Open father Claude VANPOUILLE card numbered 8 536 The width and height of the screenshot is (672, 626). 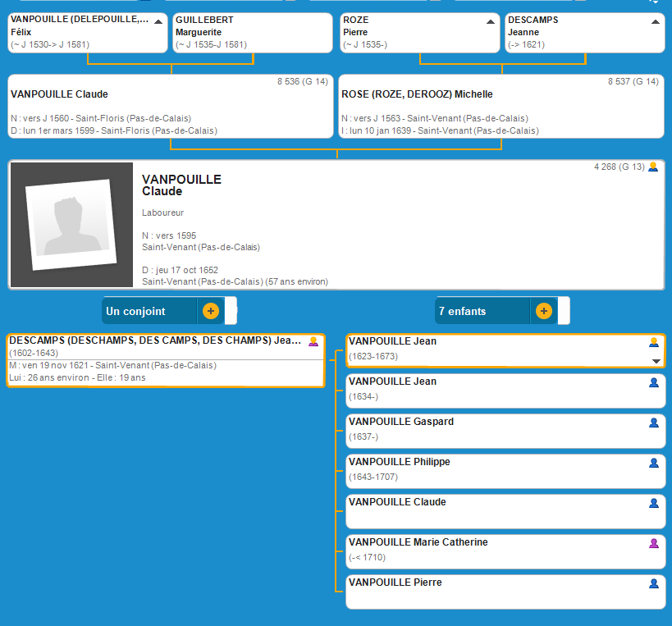coord(171,107)
